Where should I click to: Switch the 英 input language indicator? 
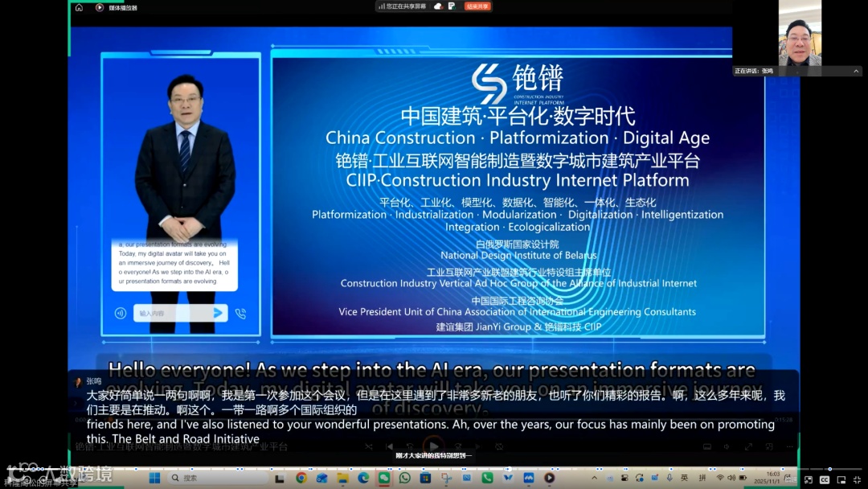[685, 478]
